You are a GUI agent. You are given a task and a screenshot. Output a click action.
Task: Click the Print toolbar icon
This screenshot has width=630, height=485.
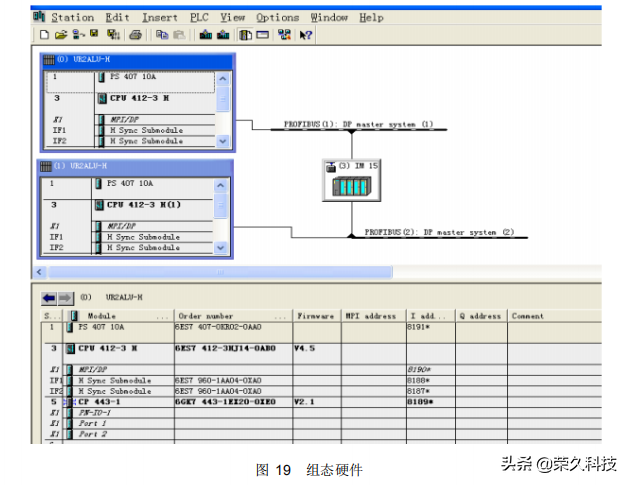pos(134,35)
